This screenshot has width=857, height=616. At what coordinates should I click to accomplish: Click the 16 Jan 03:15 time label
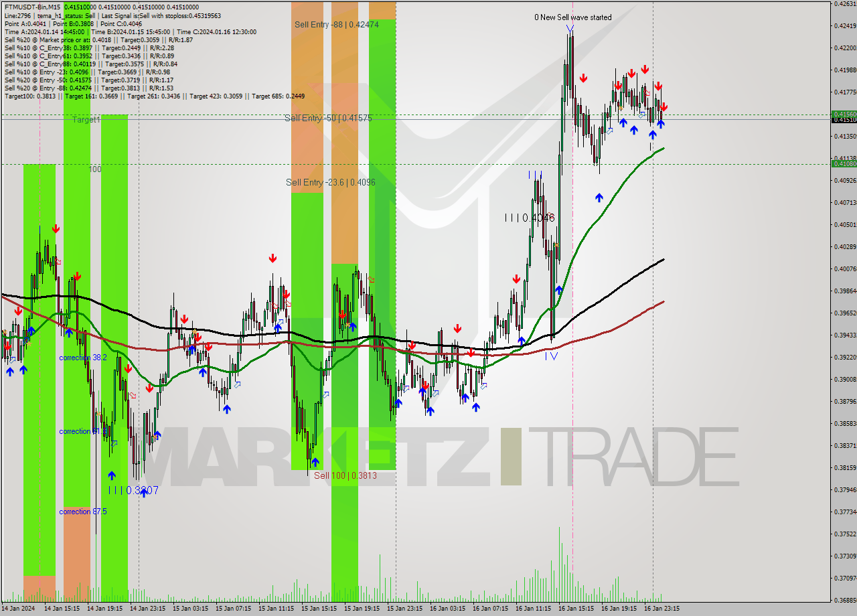(x=447, y=609)
